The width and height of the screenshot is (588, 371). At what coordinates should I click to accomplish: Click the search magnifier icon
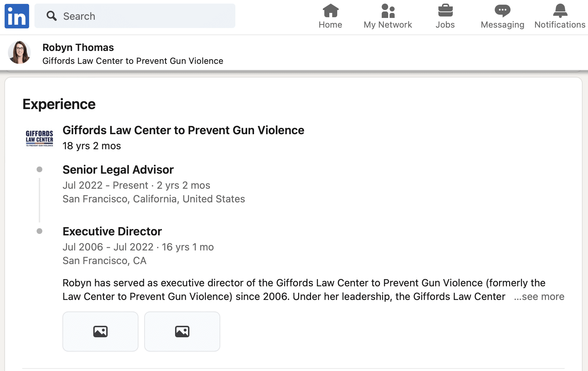[x=52, y=16]
